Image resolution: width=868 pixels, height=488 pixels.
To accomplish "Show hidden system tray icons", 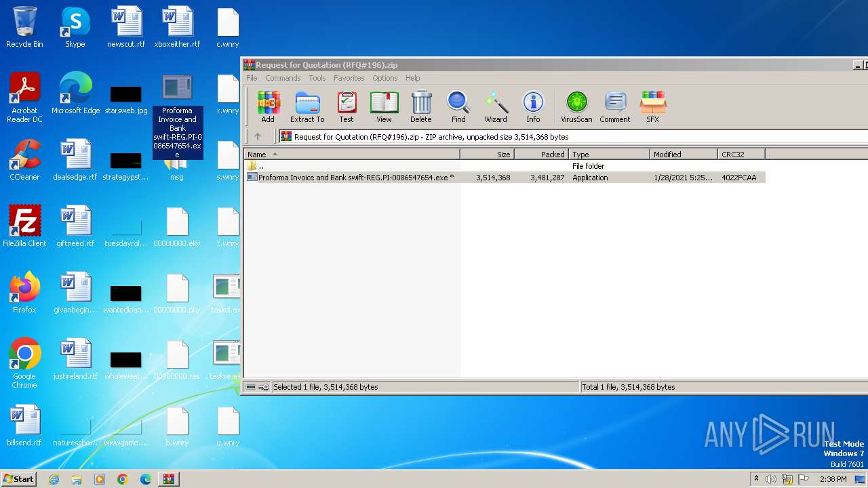I will coord(756,479).
